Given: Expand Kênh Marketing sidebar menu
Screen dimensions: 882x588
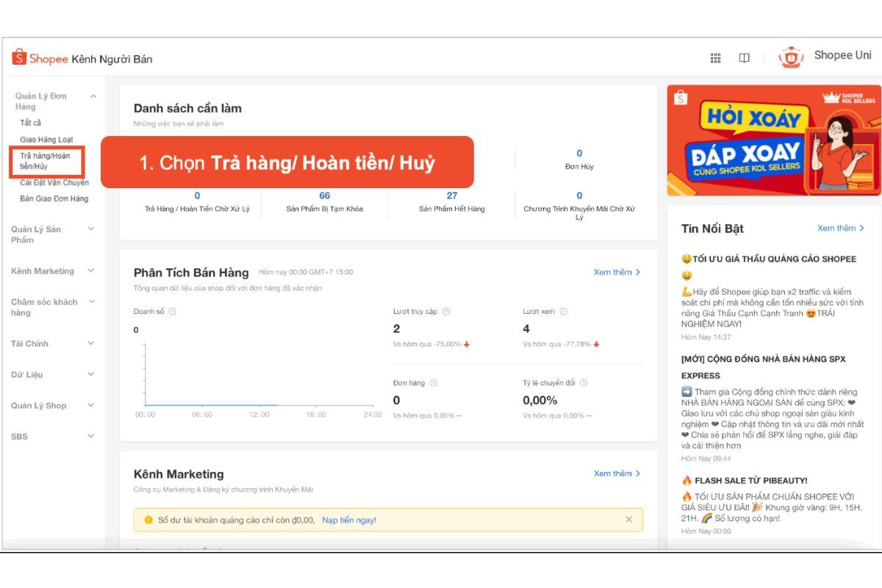Looking at the screenshot, I should tap(91, 271).
